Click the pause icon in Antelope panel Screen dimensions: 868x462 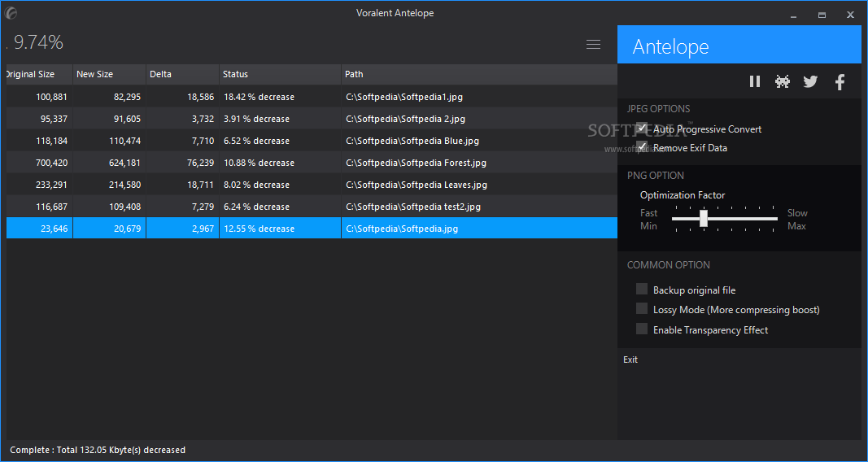click(755, 81)
